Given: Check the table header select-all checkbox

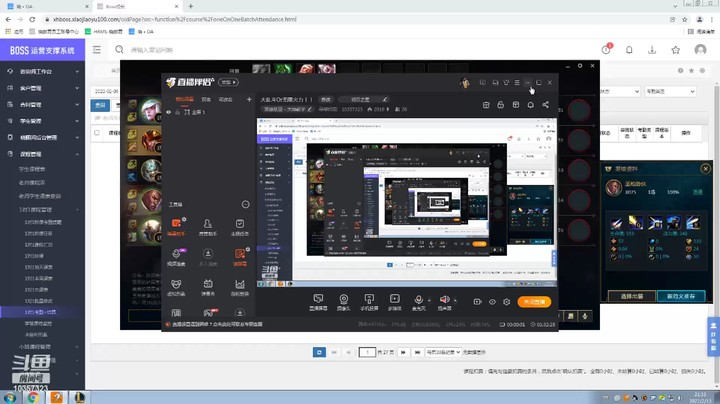Looking at the screenshot, I should (97, 133).
